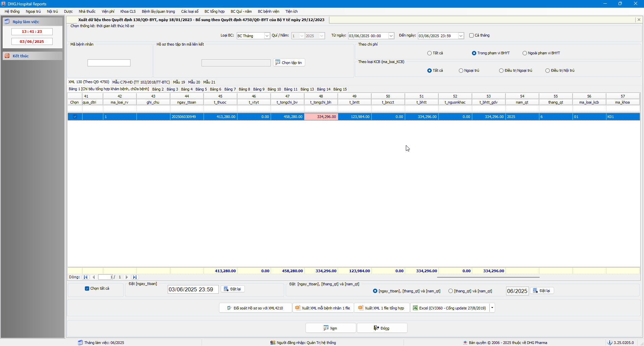Go to last record navigation icon
Viewport: 644px width, 346px height.
tap(135, 277)
